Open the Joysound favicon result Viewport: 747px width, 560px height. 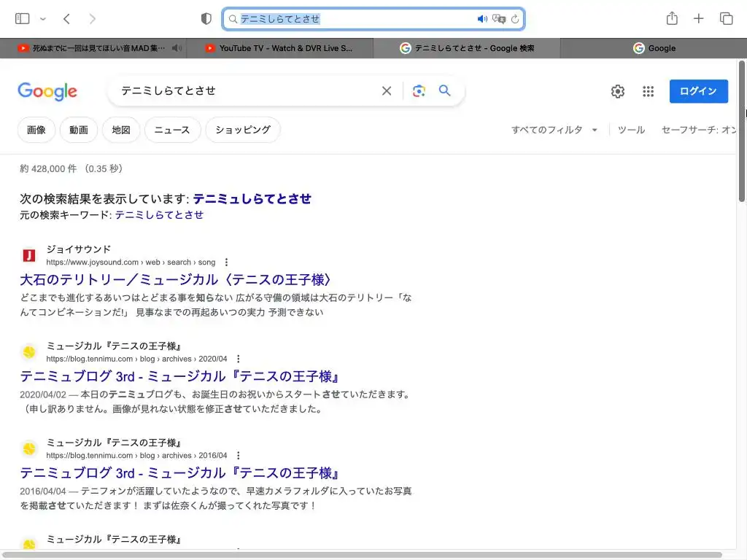point(29,256)
